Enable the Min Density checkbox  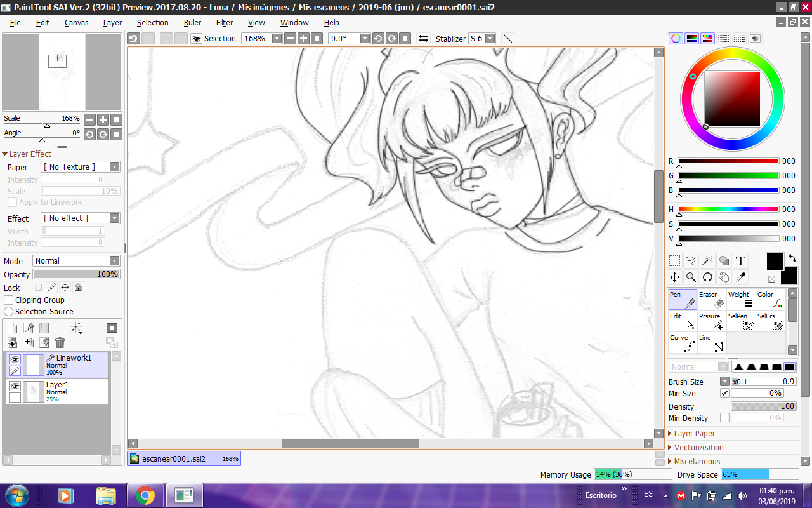point(725,418)
